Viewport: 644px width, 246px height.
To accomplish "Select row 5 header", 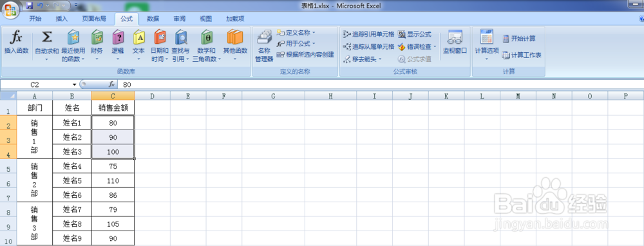I will point(8,166).
